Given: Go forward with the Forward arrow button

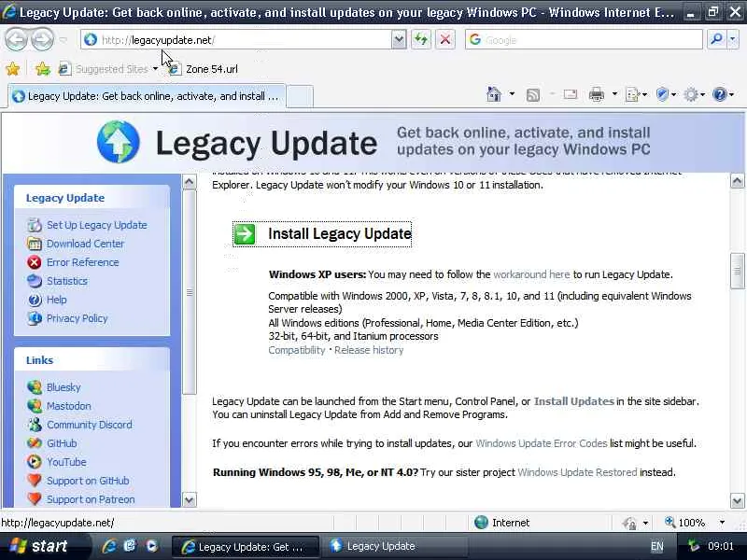Looking at the screenshot, I should [x=42, y=40].
